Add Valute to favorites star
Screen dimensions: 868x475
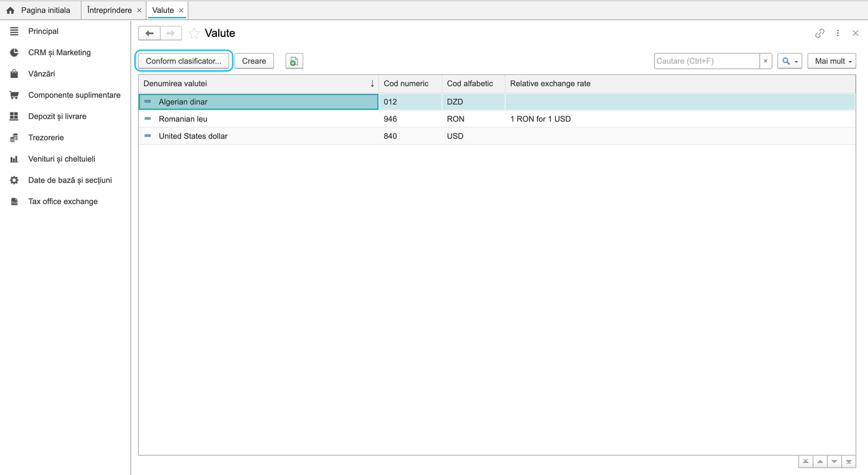click(194, 33)
